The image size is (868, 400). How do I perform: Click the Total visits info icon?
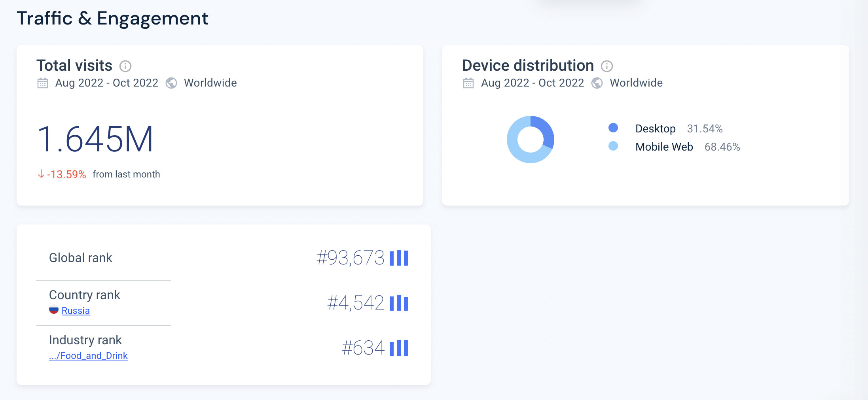[125, 66]
